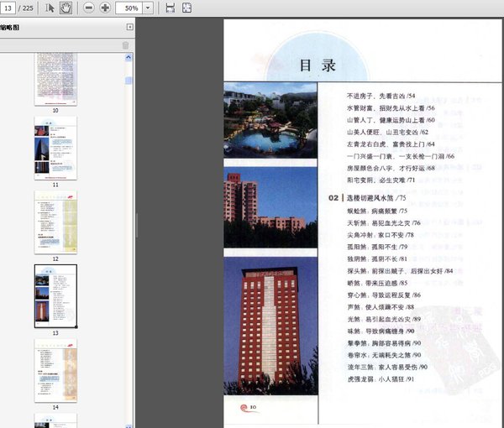The width and height of the screenshot is (504, 428).
Task: Click the thumbnails panel scrollbar handle
Action: click(x=129, y=80)
